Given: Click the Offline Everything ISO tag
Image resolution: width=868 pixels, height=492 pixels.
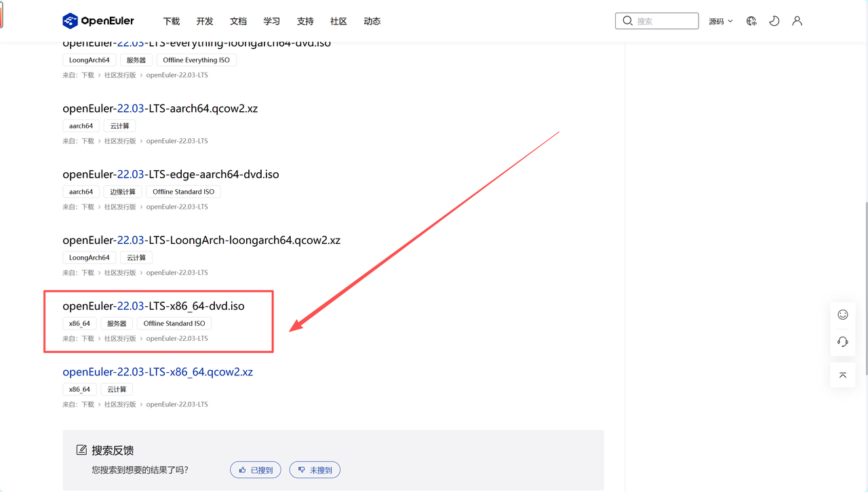Looking at the screenshot, I should 196,60.
